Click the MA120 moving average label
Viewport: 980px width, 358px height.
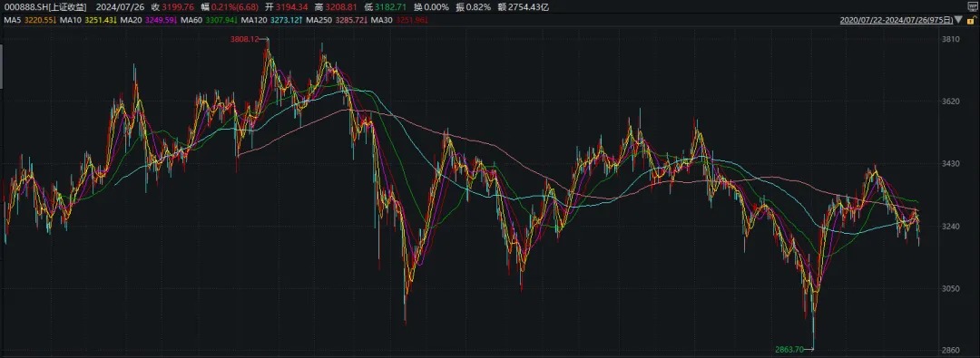[255, 21]
